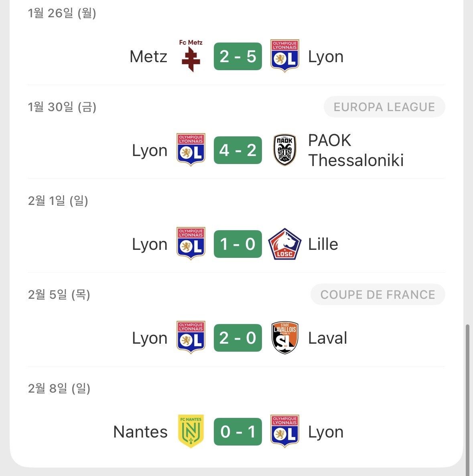The image size is (473, 476).
Task: Click Lyon crest in PAOK match
Action: 191,150
